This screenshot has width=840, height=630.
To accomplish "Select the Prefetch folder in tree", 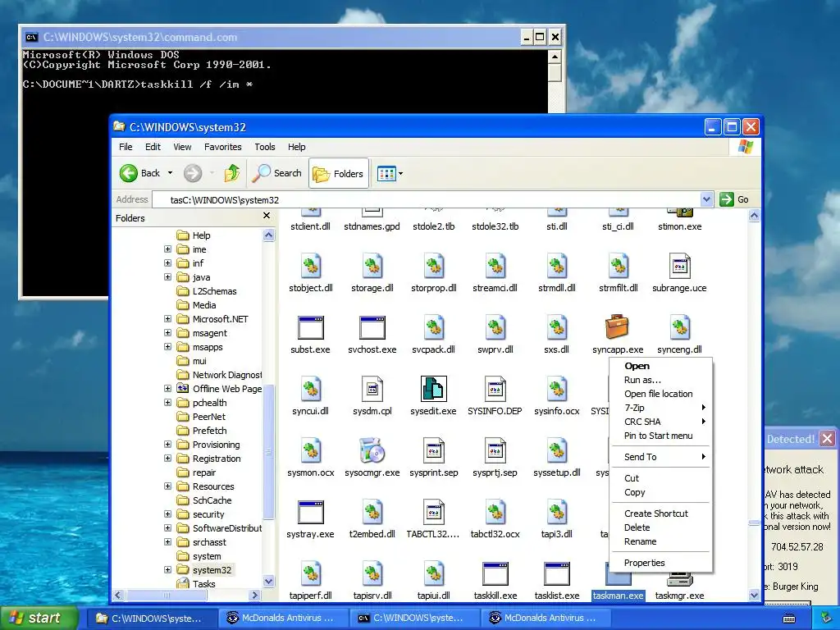I will pos(209,430).
